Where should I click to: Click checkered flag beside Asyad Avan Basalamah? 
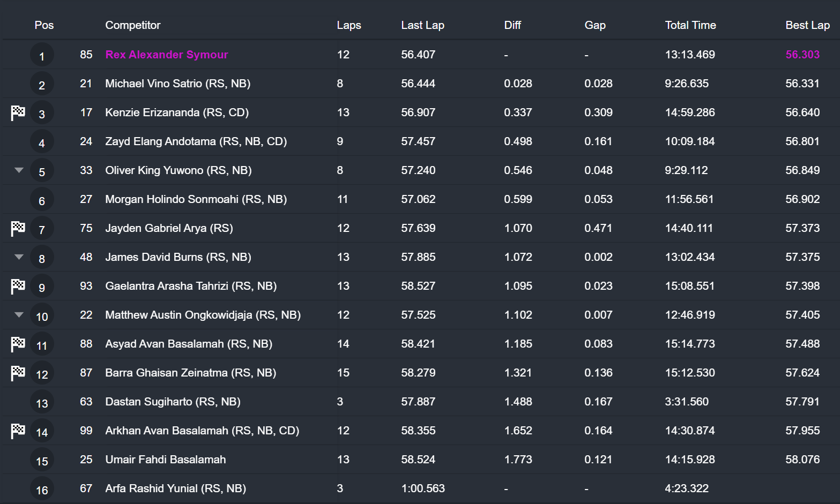pyautogui.click(x=18, y=344)
